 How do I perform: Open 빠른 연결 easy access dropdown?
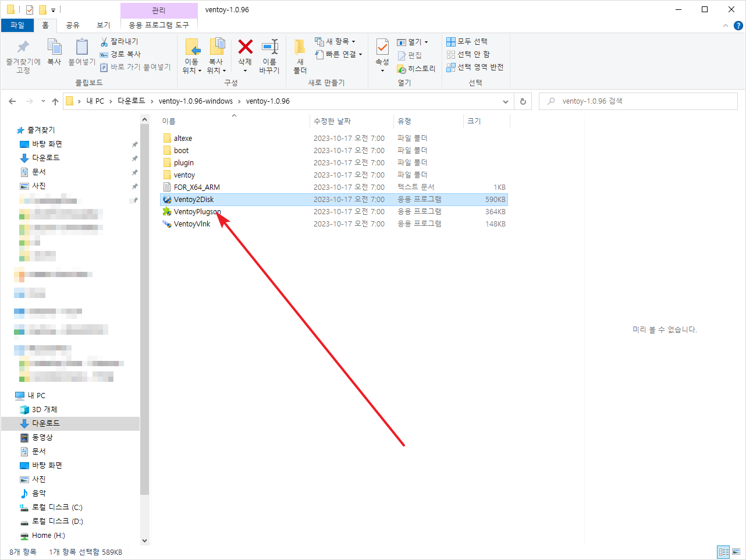tap(339, 54)
